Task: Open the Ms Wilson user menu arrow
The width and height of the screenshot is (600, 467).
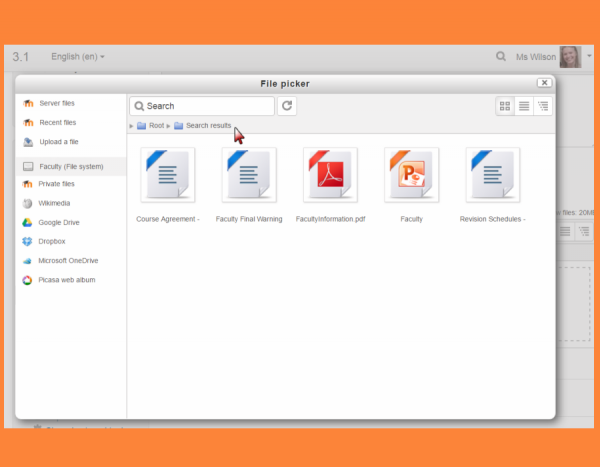Action: [x=589, y=56]
